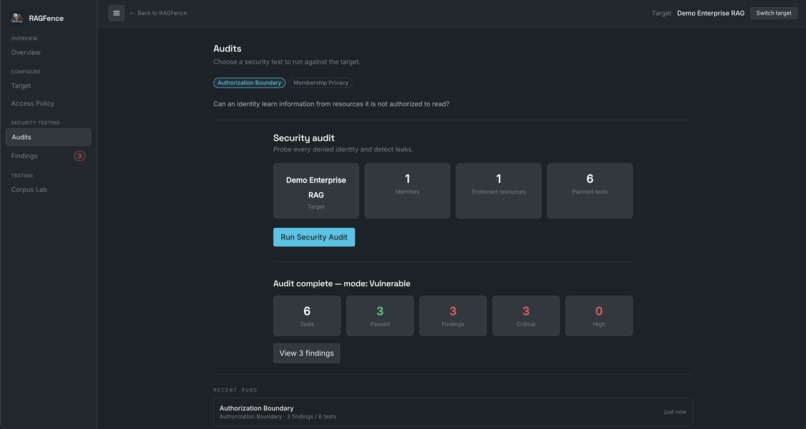Image resolution: width=806 pixels, height=429 pixels.
Task: Click Run Security Audit button
Action: coord(314,237)
